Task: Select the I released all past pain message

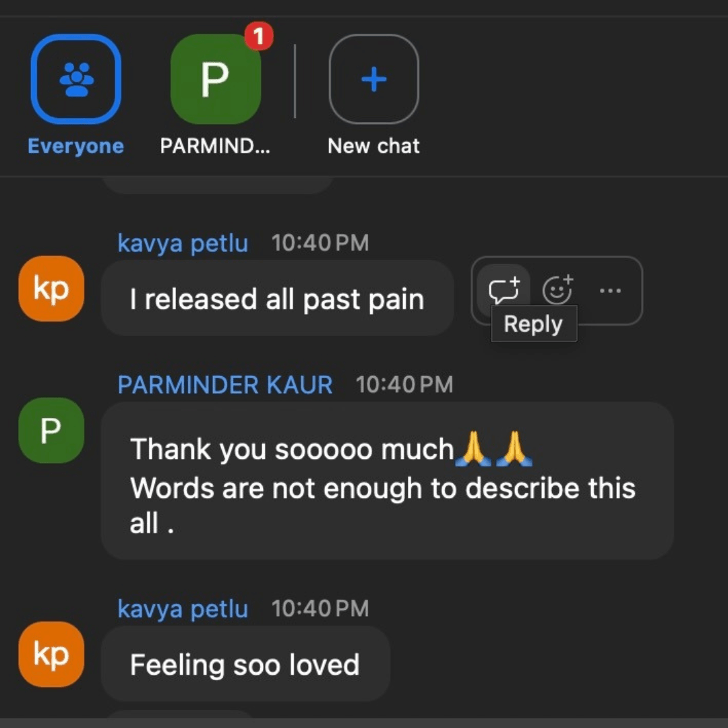Action: [277, 298]
